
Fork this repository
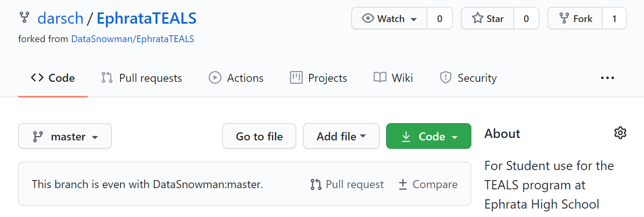coord(575,18)
